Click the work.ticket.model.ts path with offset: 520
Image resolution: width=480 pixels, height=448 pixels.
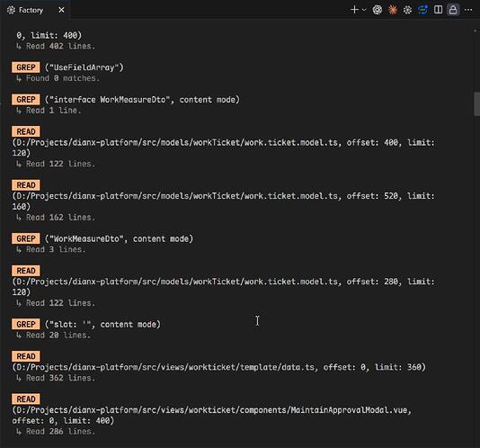224,201
